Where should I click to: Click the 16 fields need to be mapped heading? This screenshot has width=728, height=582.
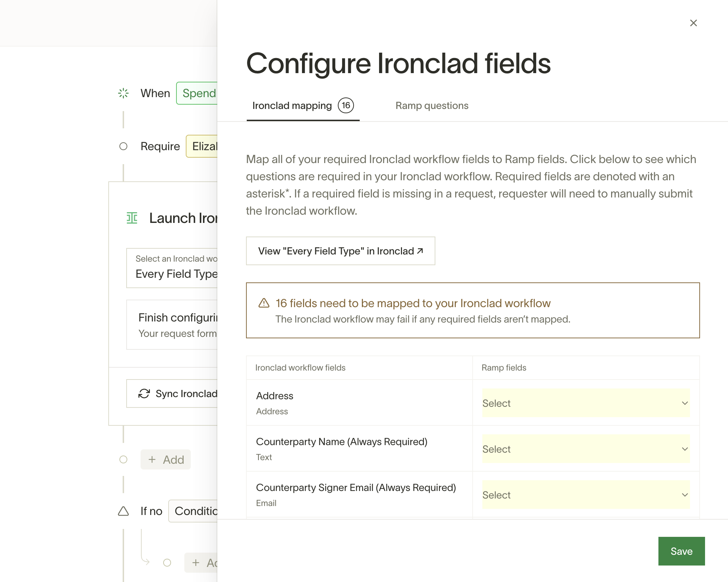(413, 303)
